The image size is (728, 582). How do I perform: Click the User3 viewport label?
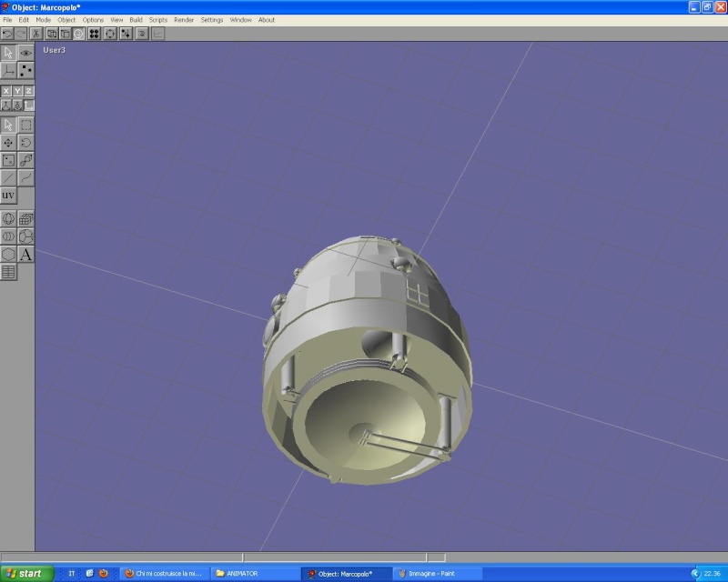pyautogui.click(x=55, y=50)
